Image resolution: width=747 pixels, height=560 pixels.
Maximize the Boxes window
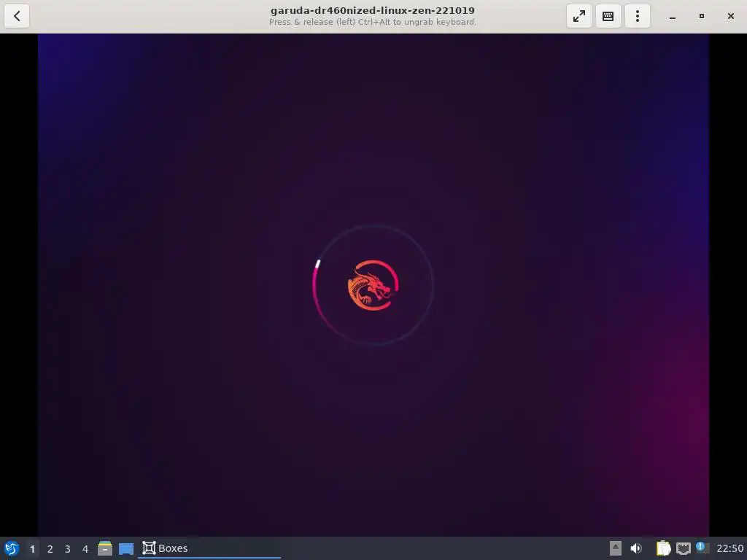[701, 16]
